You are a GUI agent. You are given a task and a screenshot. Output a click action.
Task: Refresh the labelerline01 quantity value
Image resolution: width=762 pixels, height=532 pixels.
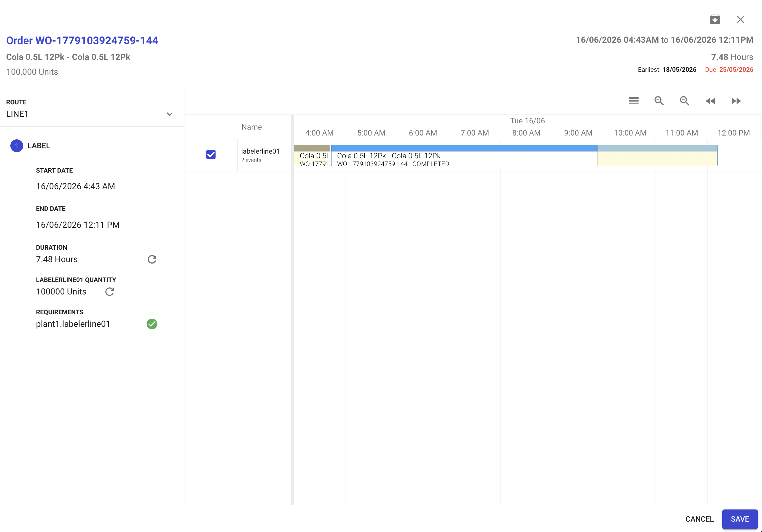[x=109, y=292]
